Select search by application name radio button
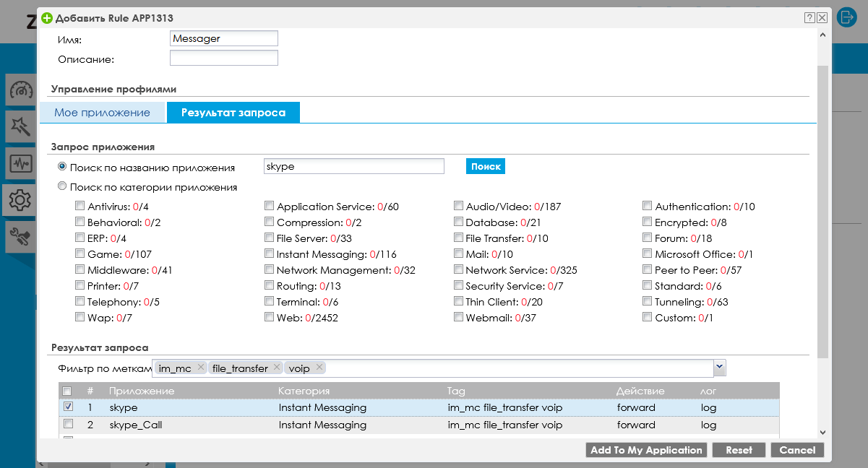This screenshot has height=468, width=868. pyautogui.click(x=62, y=167)
